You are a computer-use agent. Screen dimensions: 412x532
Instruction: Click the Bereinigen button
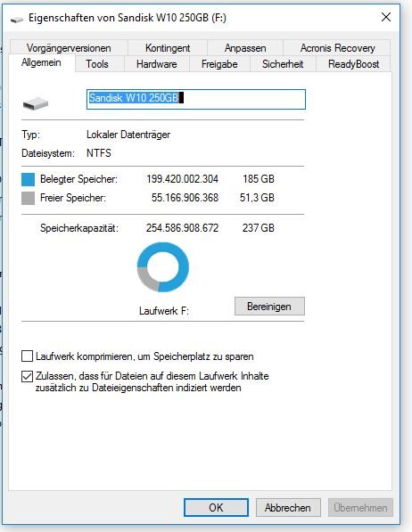click(269, 307)
